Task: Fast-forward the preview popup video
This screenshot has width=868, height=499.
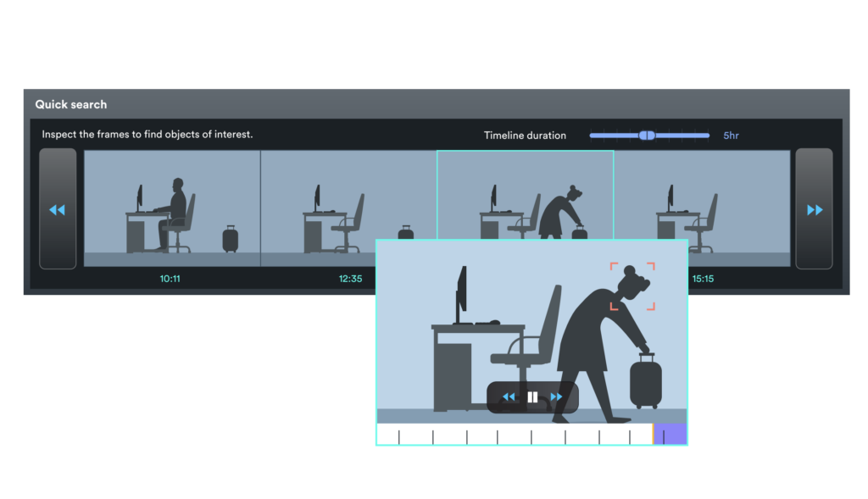Action: tap(556, 396)
